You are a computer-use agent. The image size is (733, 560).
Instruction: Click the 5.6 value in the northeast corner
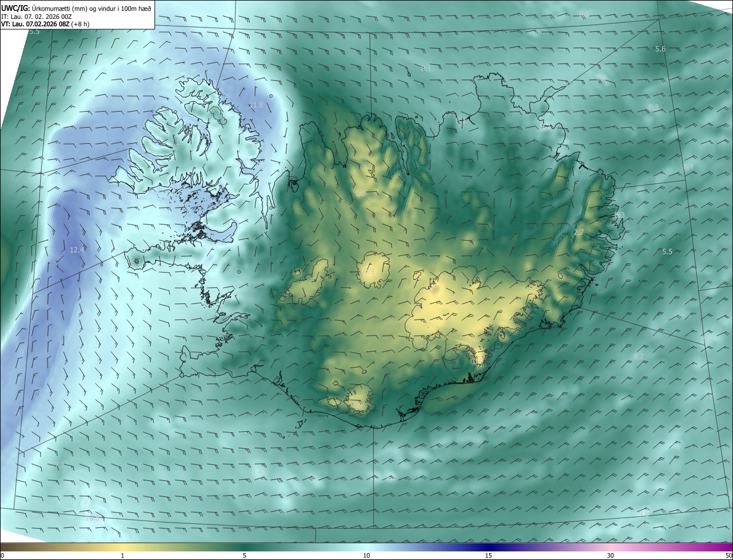660,49
